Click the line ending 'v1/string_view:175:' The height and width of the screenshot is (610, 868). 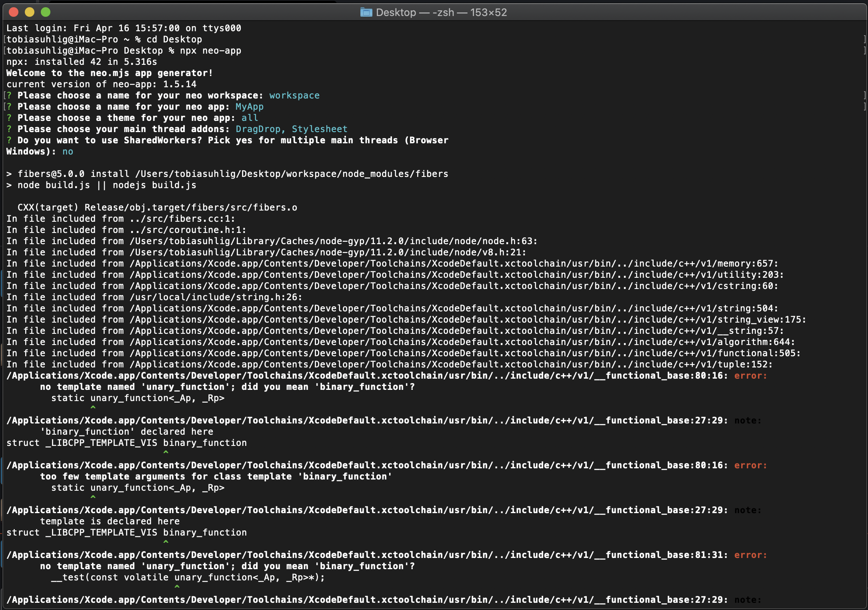[x=406, y=319]
